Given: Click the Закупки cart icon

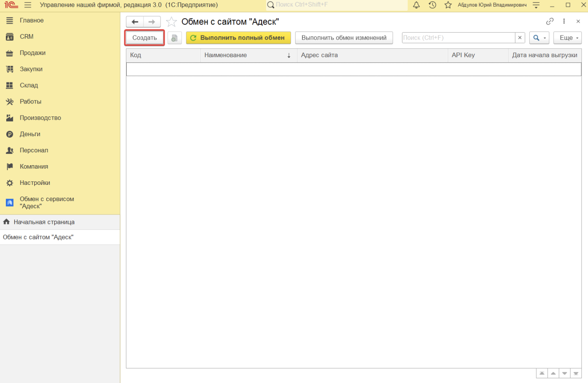Looking at the screenshot, I should pyautogui.click(x=10, y=69).
